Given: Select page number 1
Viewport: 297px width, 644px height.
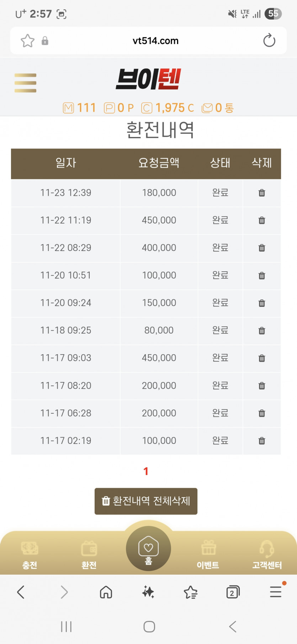Looking at the screenshot, I should tap(146, 471).
